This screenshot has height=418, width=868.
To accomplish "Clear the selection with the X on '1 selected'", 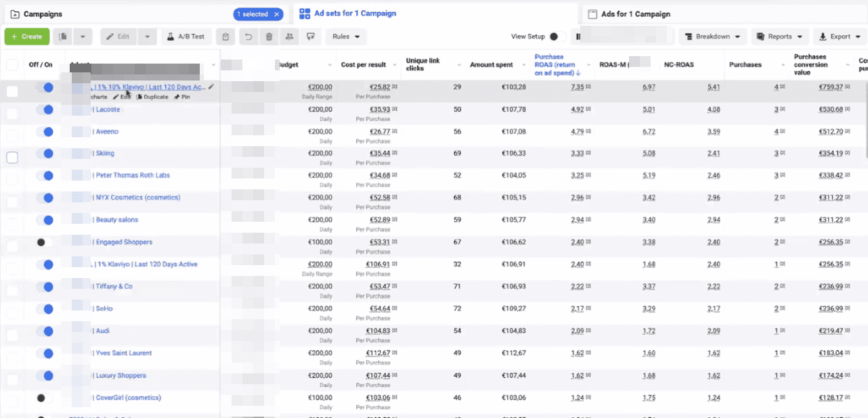I will pyautogui.click(x=277, y=14).
